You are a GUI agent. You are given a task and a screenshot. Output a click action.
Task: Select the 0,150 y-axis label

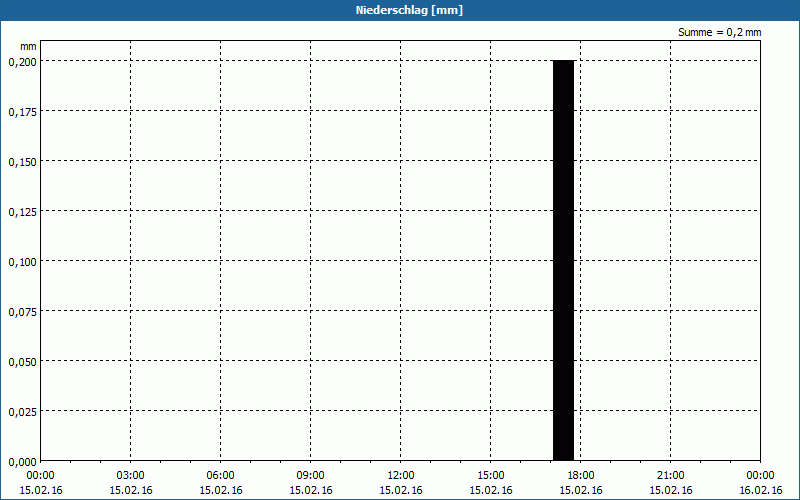pyautogui.click(x=22, y=162)
